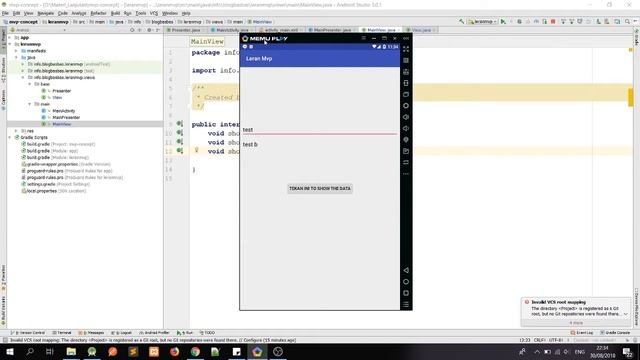
Task: Open Chrome from the taskbar
Action: (195, 351)
